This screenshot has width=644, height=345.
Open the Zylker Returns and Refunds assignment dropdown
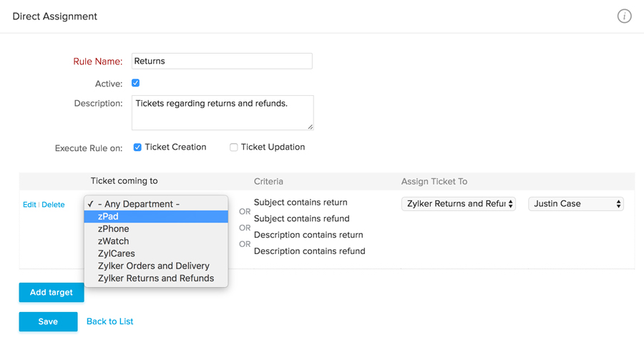pos(458,204)
